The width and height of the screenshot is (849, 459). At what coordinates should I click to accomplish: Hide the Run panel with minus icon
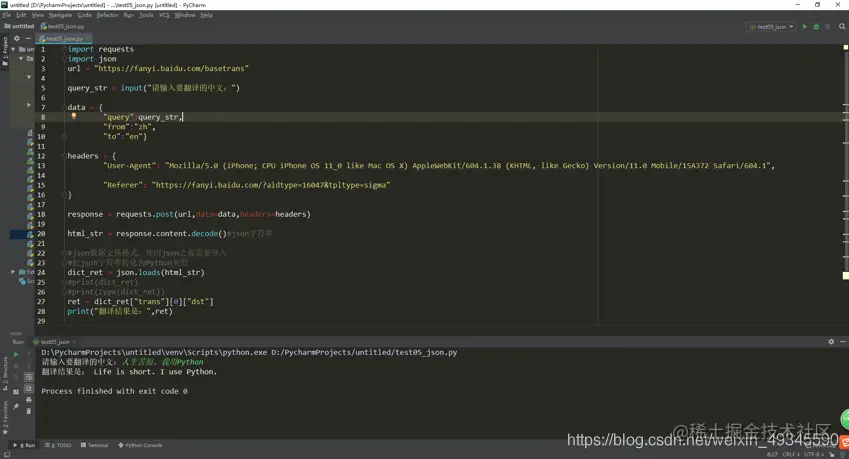tap(843, 342)
